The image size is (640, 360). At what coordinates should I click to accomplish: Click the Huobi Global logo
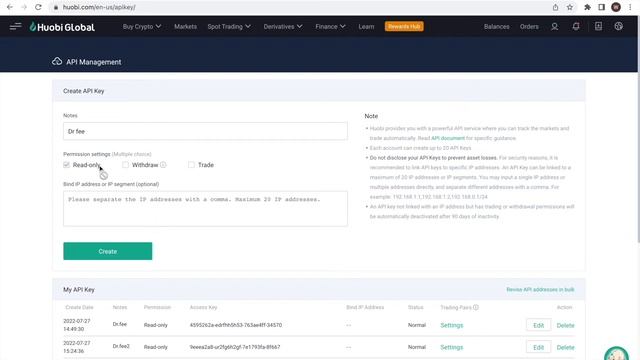tap(62, 27)
